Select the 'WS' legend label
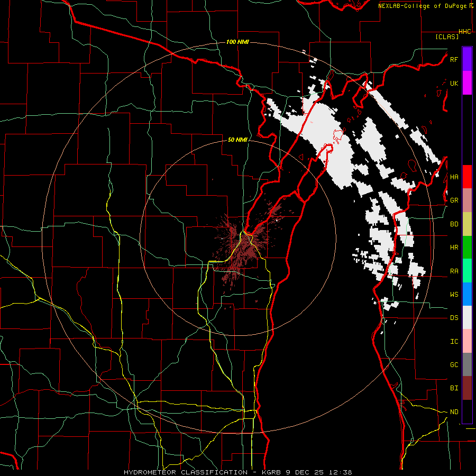 point(454,294)
